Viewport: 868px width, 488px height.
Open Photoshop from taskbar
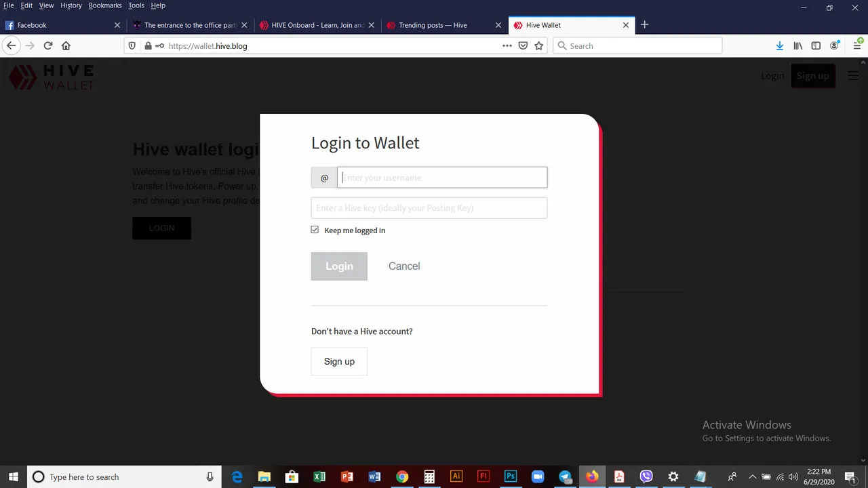511,476
